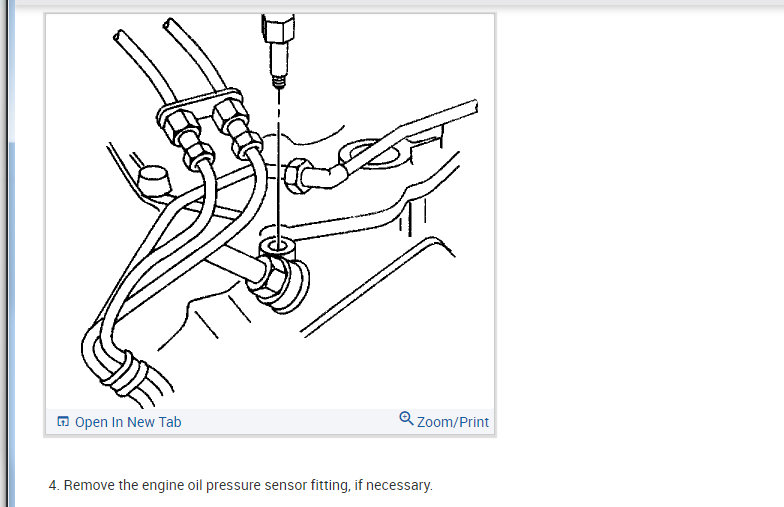
Task: Select the Zoom/Print text link
Action: coord(452,422)
